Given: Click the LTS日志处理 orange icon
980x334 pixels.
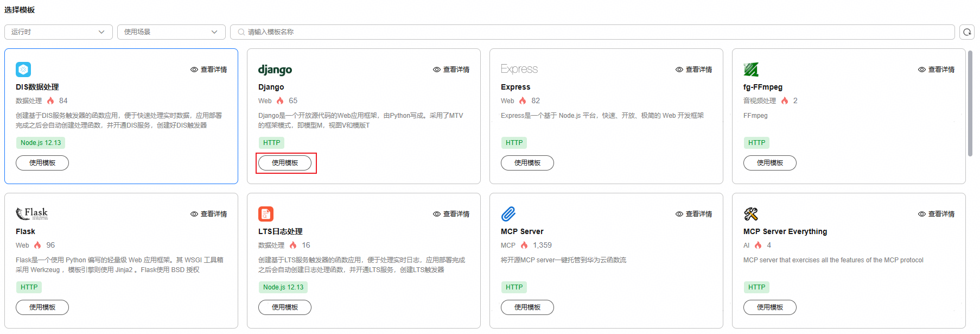Looking at the screenshot, I should [x=266, y=214].
